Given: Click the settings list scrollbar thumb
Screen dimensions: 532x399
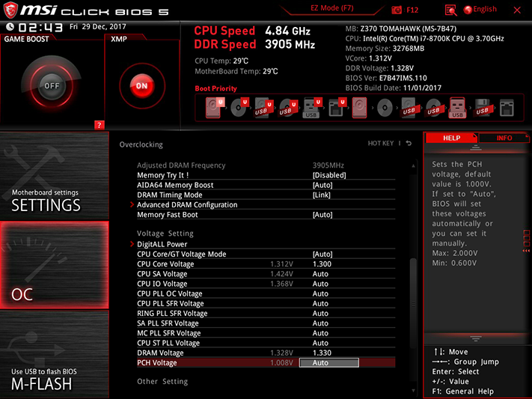Looking at the screenshot, I should click(413, 303).
